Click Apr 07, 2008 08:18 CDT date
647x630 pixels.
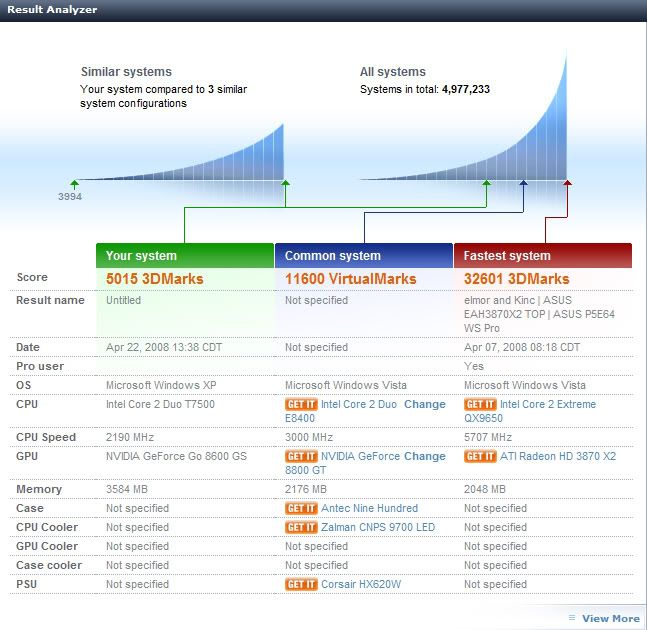(x=522, y=347)
